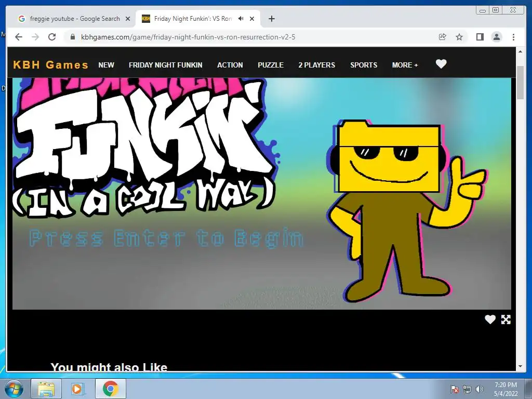The height and width of the screenshot is (399, 532).
Task: Open Chrome's three-dot menu
Action: coord(514,37)
